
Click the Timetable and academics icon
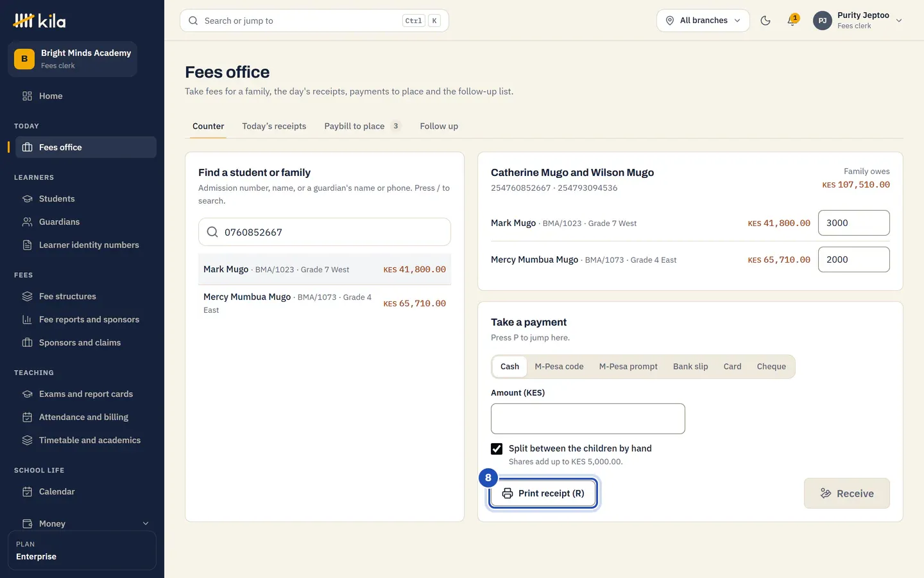tap(27, 441)
